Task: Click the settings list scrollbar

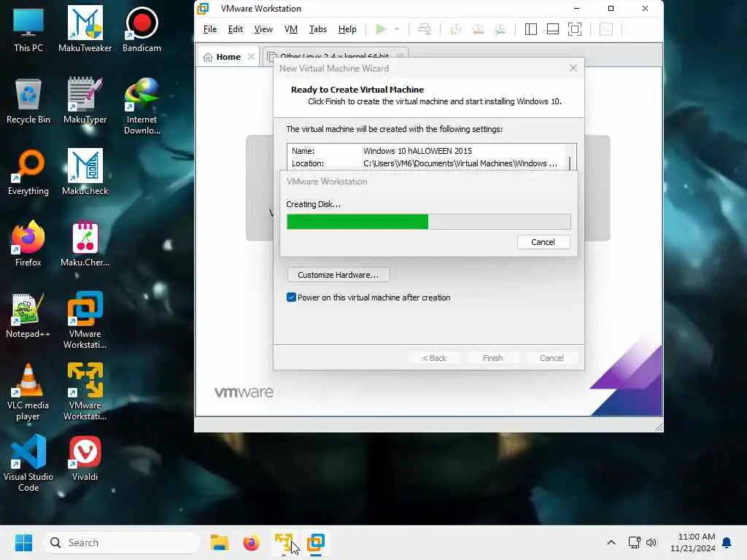Action: pyautogui.click(x=570, y=163)
